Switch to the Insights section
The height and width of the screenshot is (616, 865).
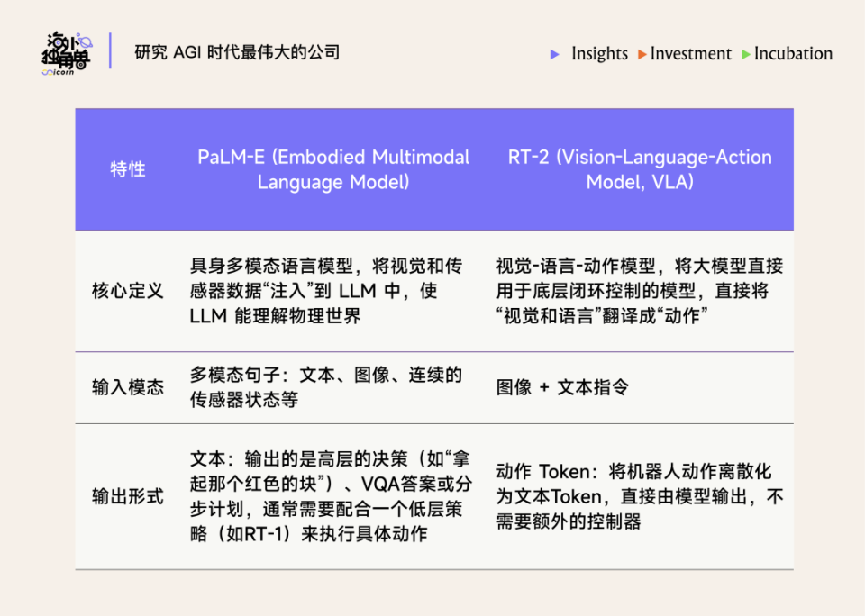click(x=599, y=54)
